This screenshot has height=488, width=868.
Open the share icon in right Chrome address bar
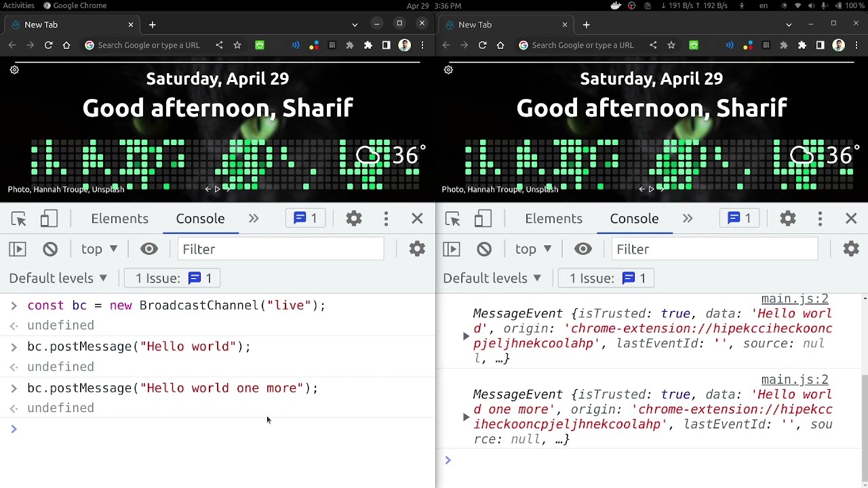point(653,45)
